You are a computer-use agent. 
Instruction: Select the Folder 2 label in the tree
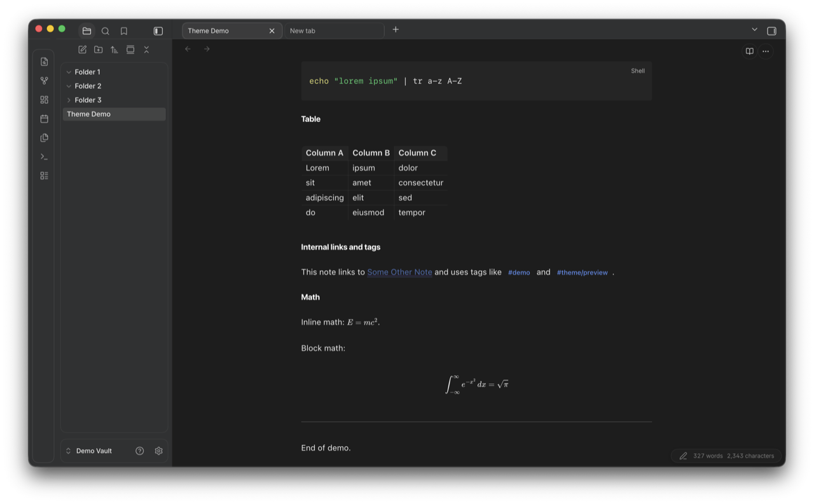click(88, 86)
